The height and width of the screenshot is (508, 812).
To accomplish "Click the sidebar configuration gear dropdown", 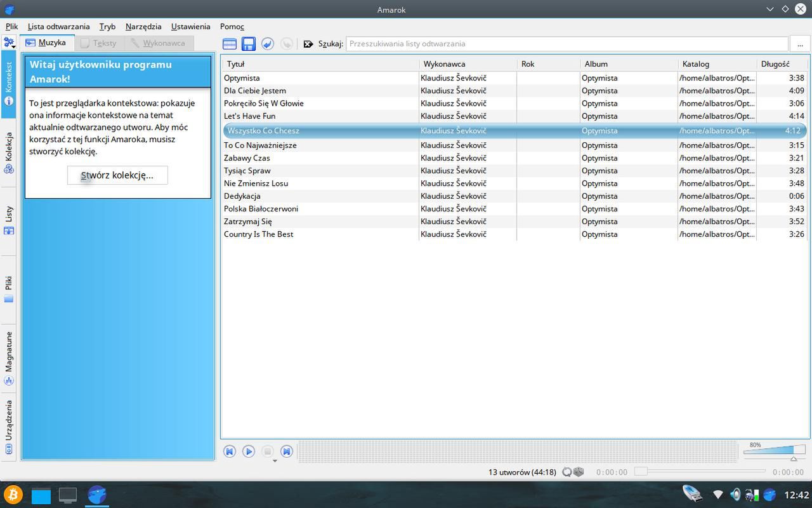I will [x=9, y=43].
